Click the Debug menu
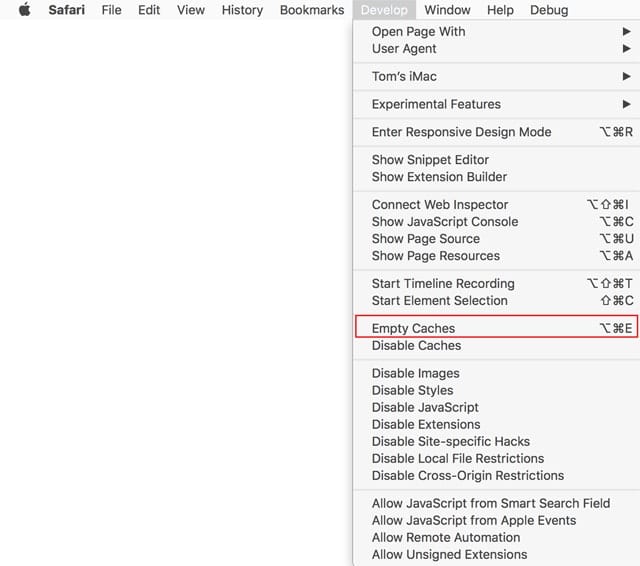 (x=548, y=10)
